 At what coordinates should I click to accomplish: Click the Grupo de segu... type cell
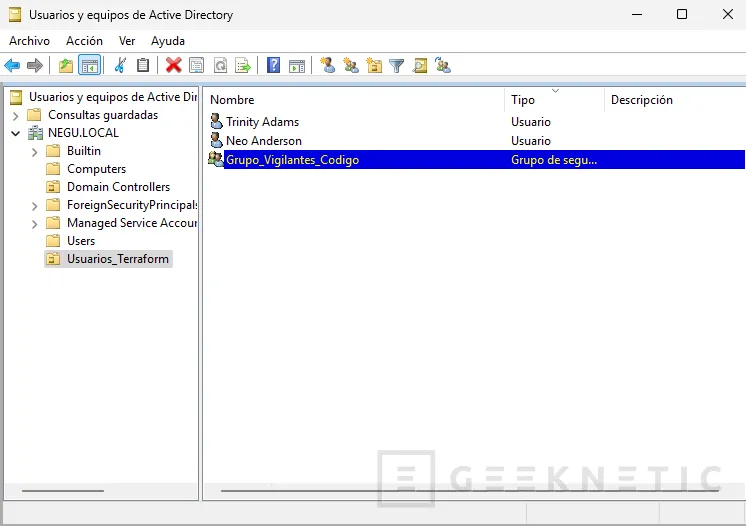[554, 160]
